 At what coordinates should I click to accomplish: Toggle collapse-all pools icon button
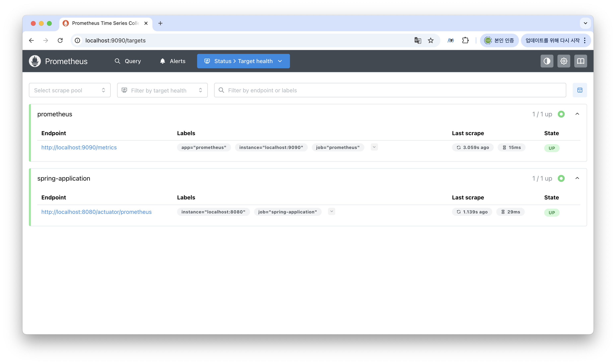[580, 90]
